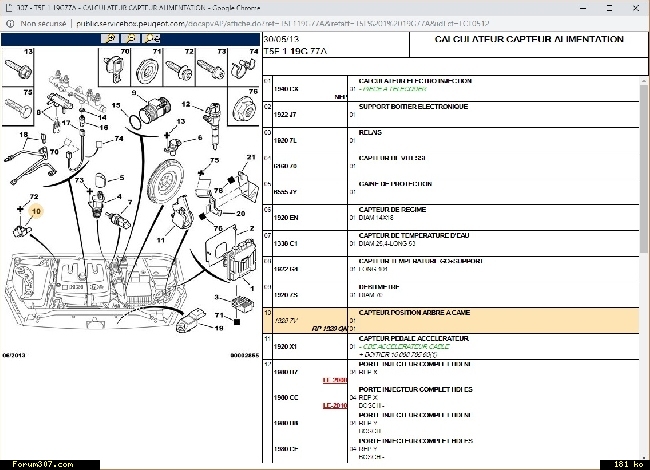Select the CAPTEUR DE VITESSE description

point(392,158)
